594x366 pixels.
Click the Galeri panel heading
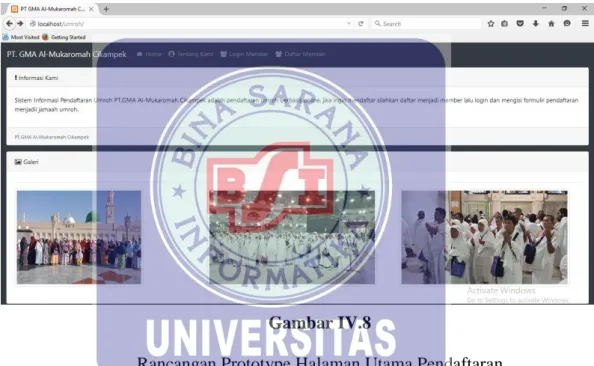(27, 162)
